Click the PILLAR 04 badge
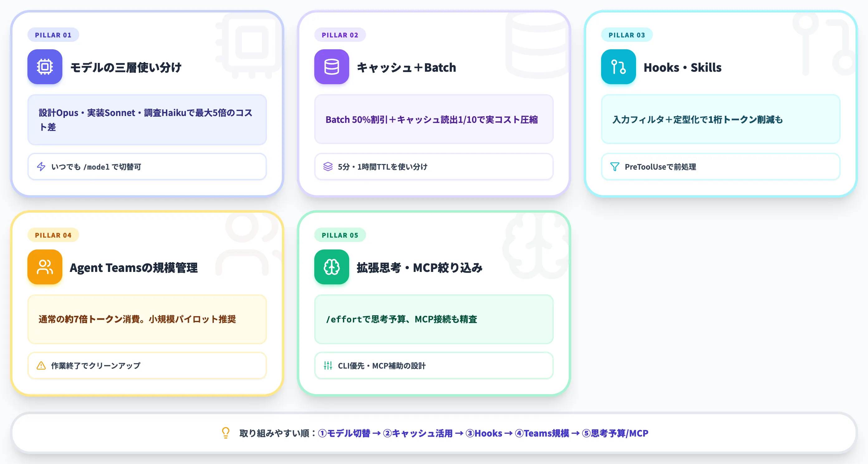 click(53, 235)
